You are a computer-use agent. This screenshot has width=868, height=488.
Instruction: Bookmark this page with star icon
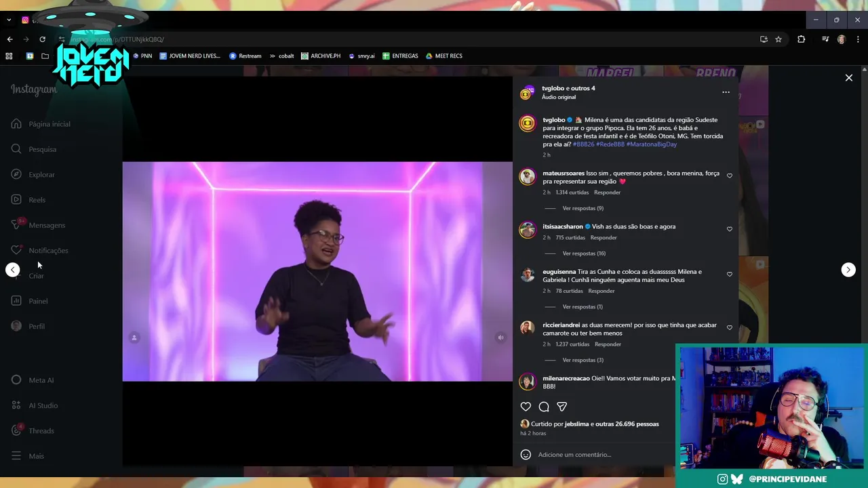coord(778,39)
